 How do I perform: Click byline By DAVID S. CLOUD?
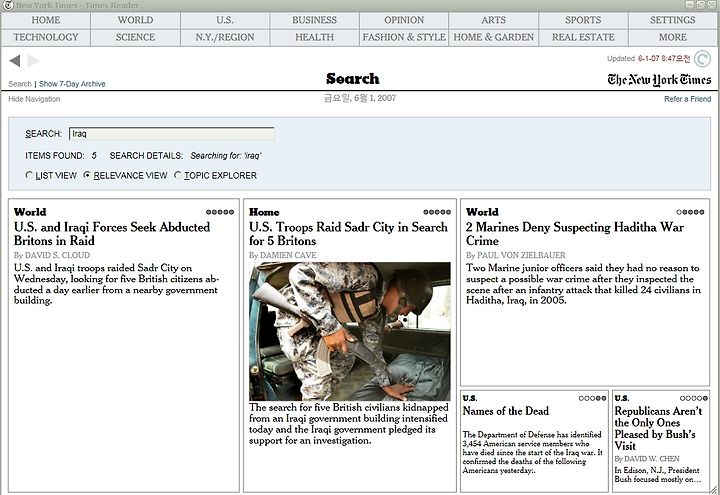52,255
